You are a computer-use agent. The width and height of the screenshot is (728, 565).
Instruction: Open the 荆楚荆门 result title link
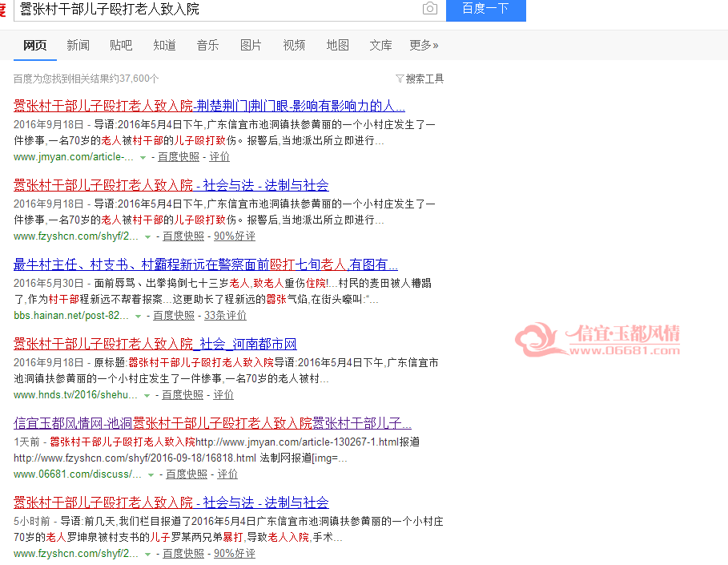click(x=209, y=106)
